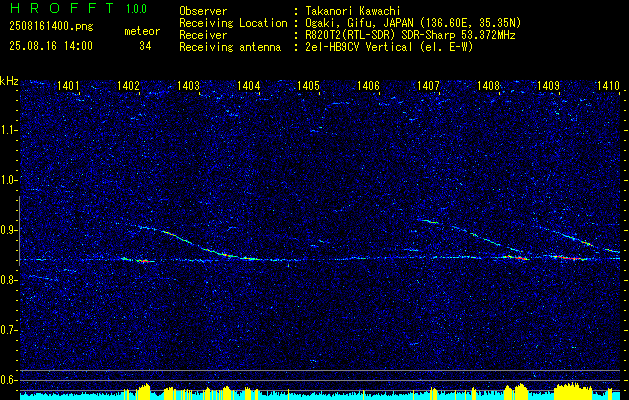Click the Observer label

(203, 11)
